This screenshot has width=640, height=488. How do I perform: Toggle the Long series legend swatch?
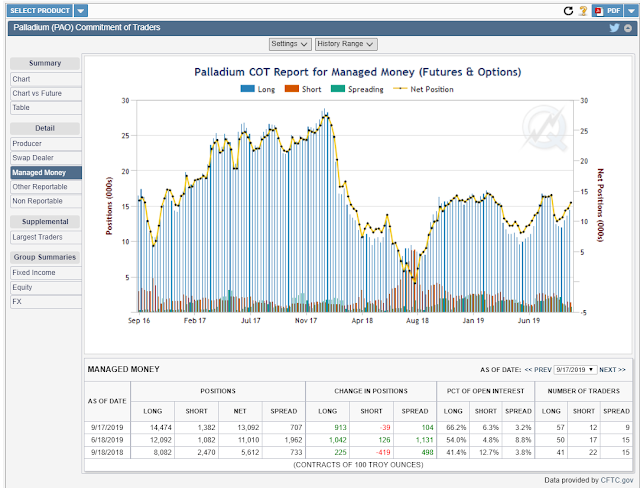tap(247, 89)
